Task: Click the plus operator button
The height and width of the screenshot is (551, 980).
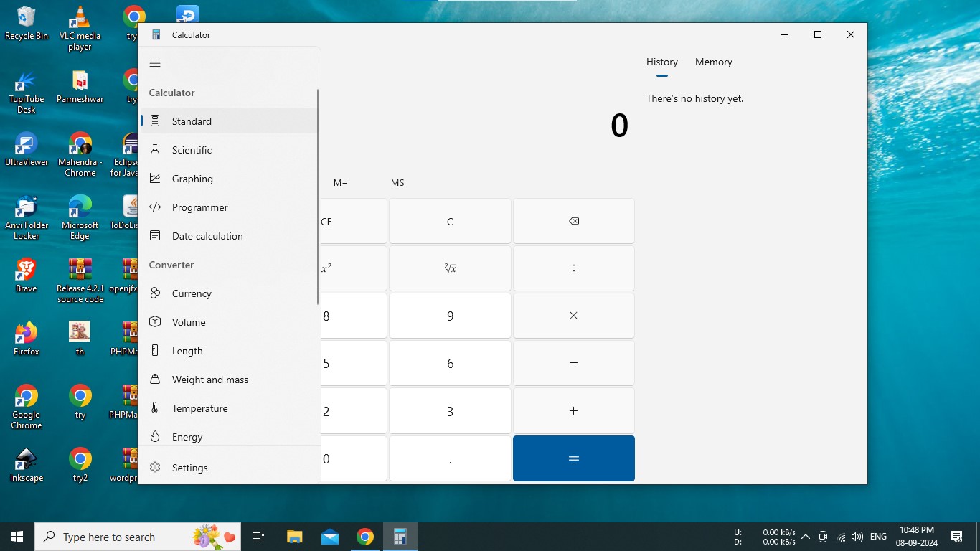Action: [574, 410]
